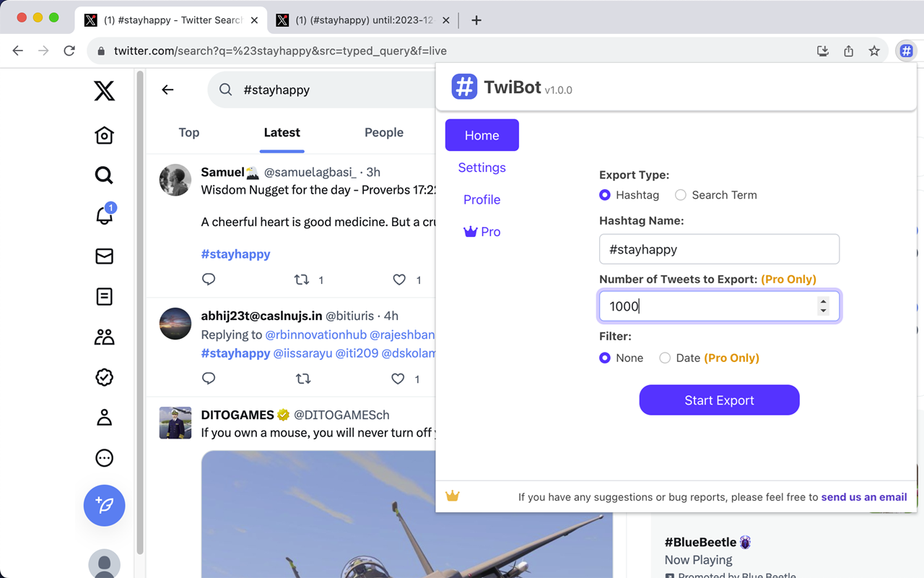Open Communities with the people icon
The image size is (924, 578).
pos(104,337)
